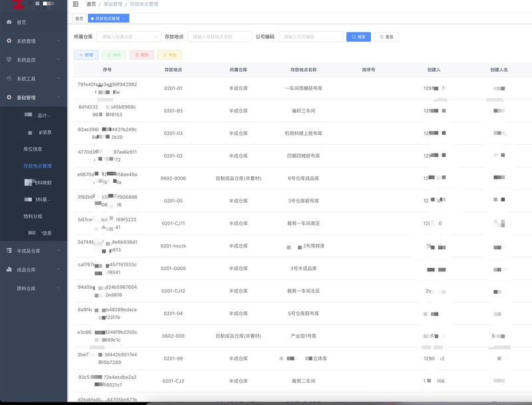Click the 存放地点名称 column header
Viewport: 532px width, 405px height.
pos(304,70)
